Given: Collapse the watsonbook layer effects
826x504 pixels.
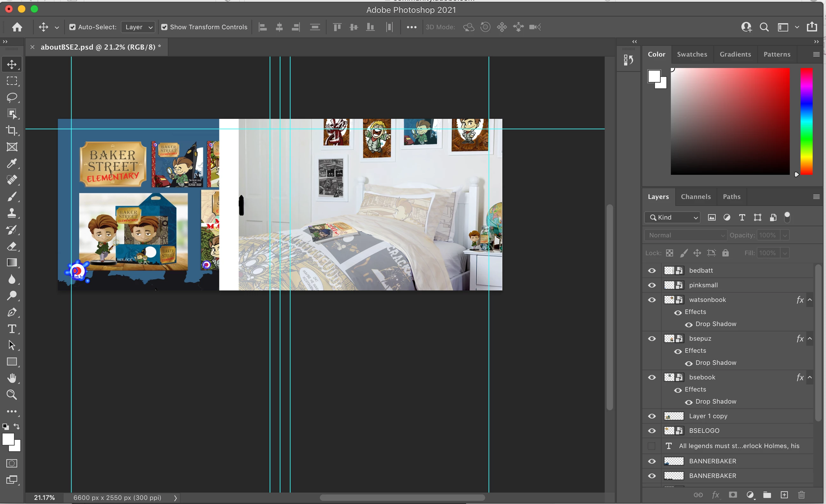Looking at the screenshot, I should click(809, 300).
